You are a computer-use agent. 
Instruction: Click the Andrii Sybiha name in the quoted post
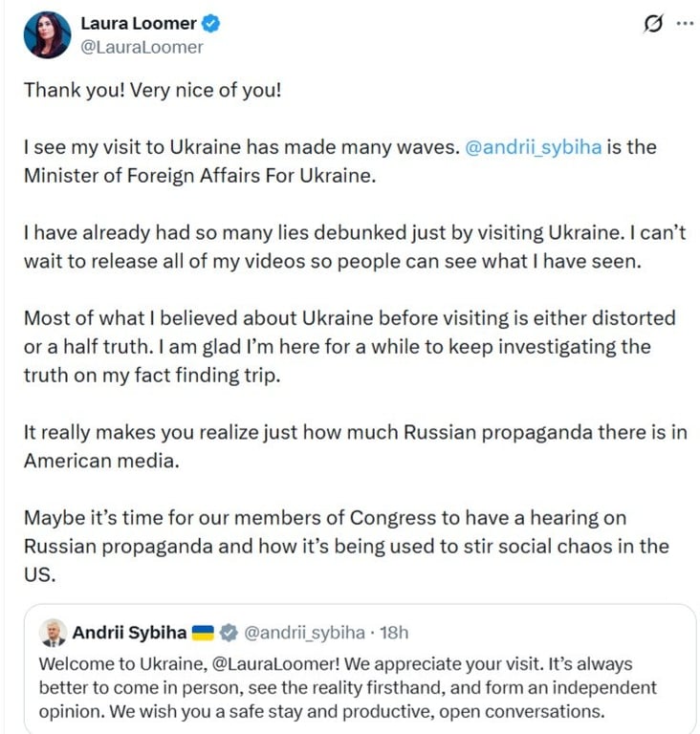point(129,633)
